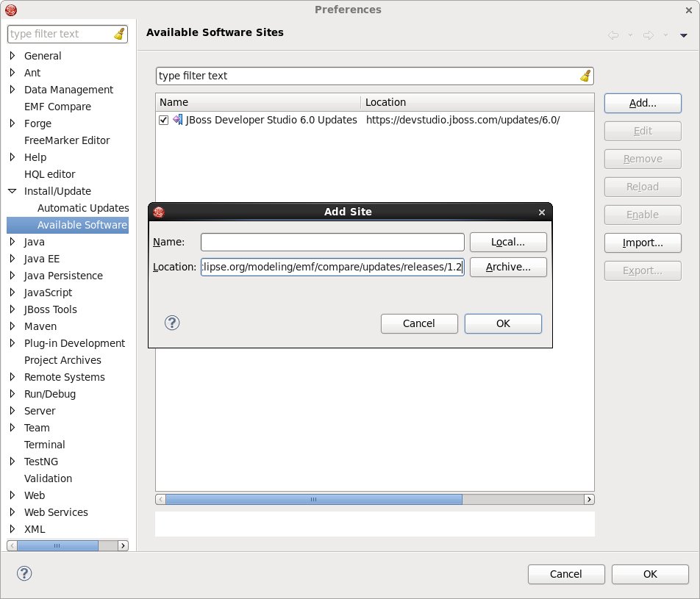Focus the Name field in Add Site
The width and height of the screenshot is (700, 599).
[332, 242]
